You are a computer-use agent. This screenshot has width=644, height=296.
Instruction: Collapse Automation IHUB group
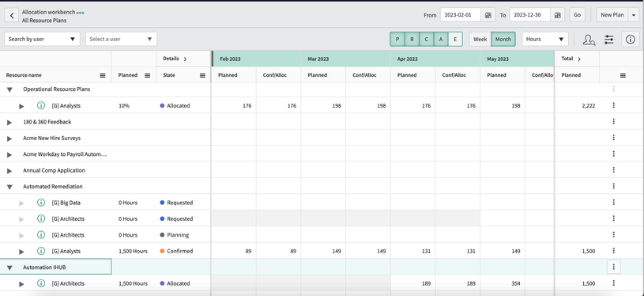(9, 268)
